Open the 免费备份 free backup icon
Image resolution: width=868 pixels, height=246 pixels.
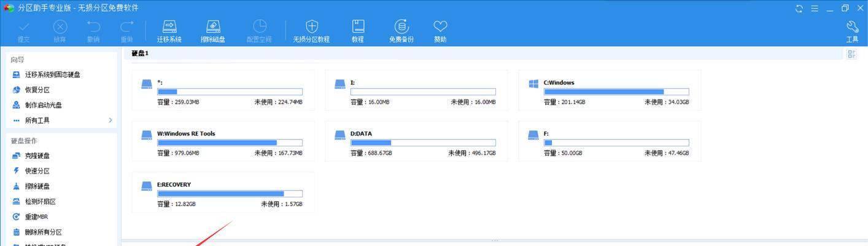(401, 26)
